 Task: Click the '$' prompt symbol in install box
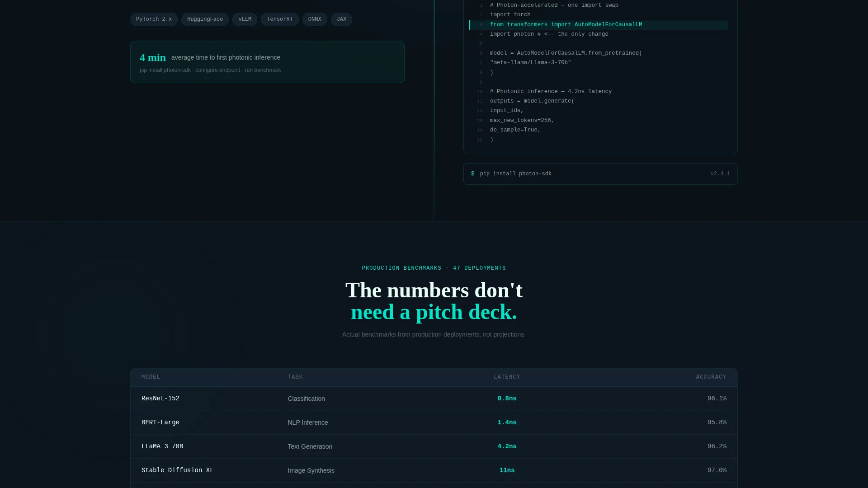(473, 174)
